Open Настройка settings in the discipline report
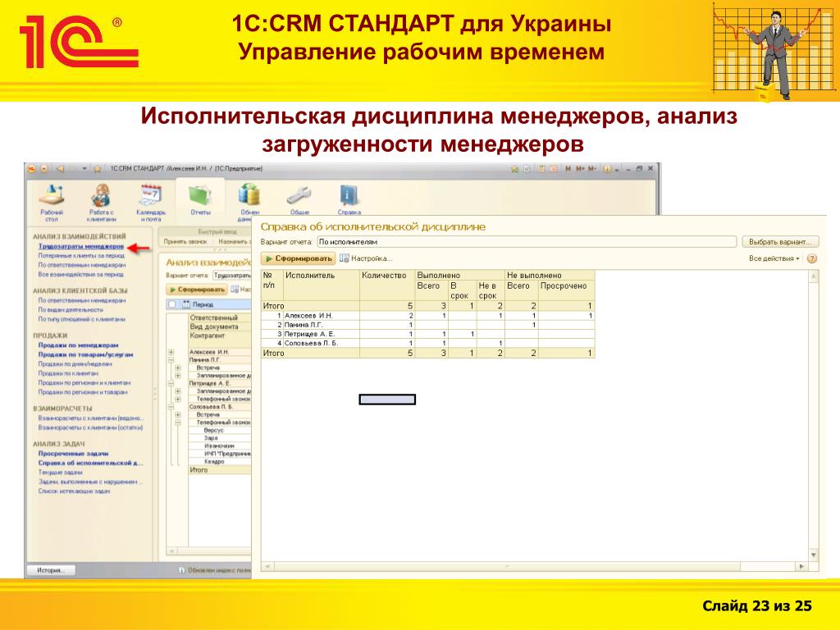The height and width of the screenshot is (630, 840). coord(366,258)
